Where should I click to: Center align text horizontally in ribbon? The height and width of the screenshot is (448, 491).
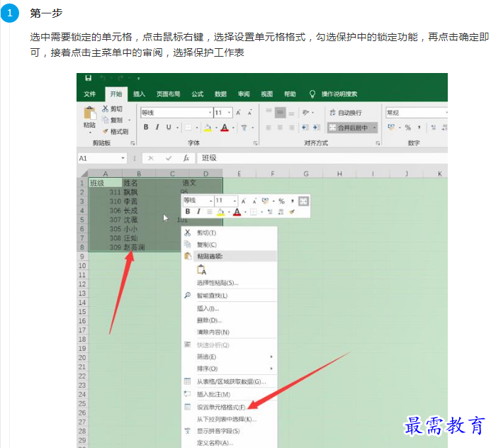click(x=281, y=128)
